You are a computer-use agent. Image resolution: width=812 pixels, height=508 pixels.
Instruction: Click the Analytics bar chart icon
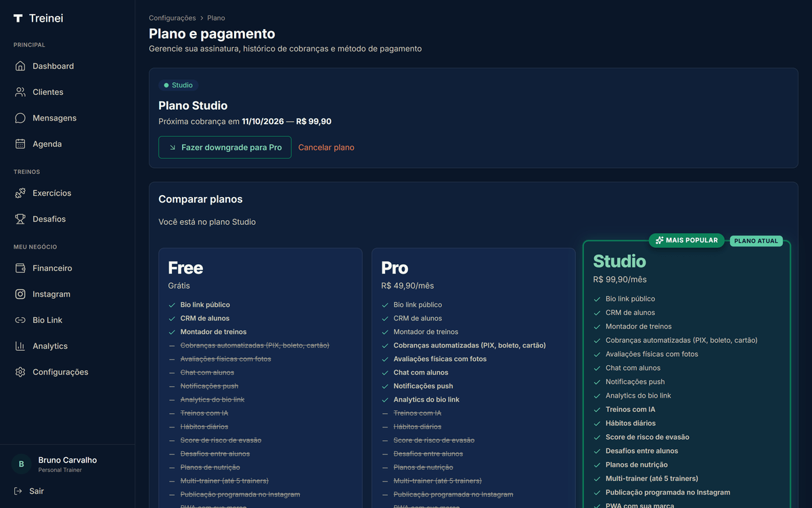pyautogui.click(x=20, y=346)
